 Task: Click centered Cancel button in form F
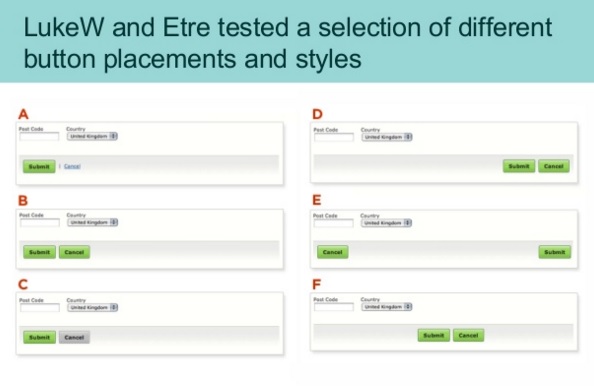pyautogui.click(x=469, y=336)
